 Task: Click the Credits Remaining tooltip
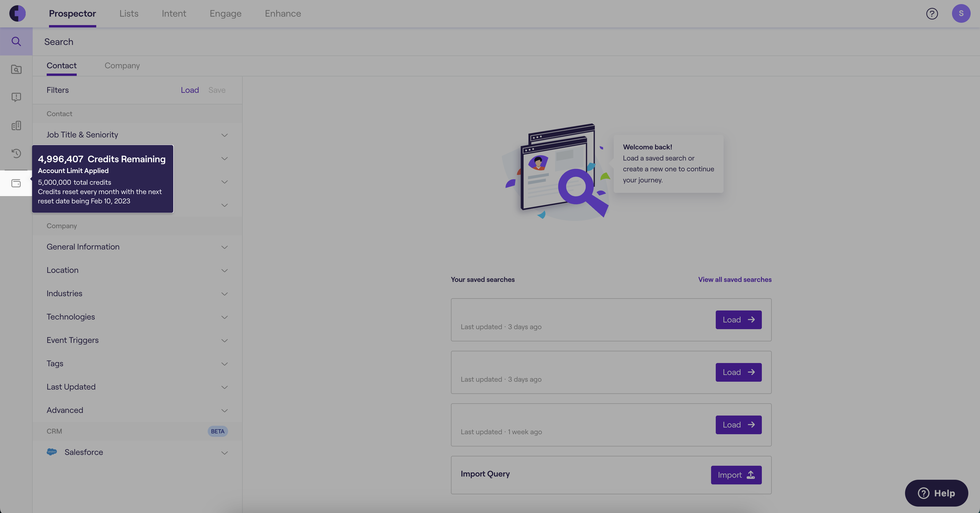(103, 179)
